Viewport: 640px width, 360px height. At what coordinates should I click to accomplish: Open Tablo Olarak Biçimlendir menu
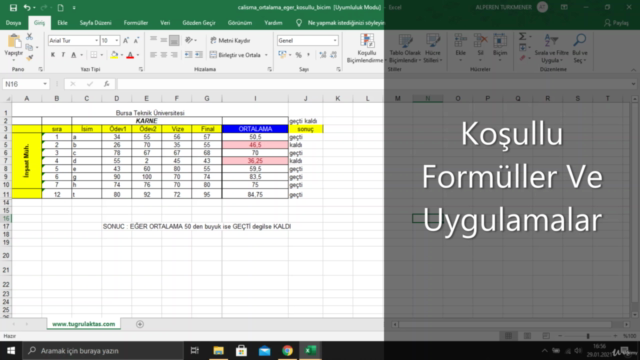click(x=405, y=48)
